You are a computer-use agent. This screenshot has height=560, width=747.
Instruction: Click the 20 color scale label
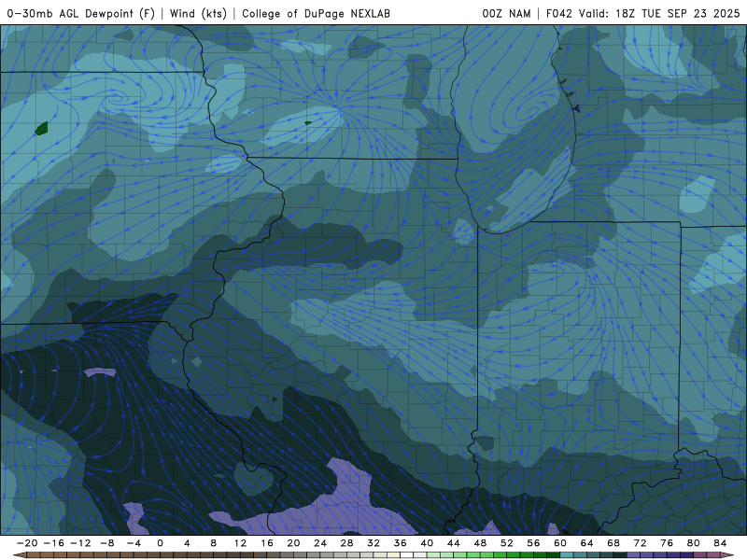click(293, 543)
